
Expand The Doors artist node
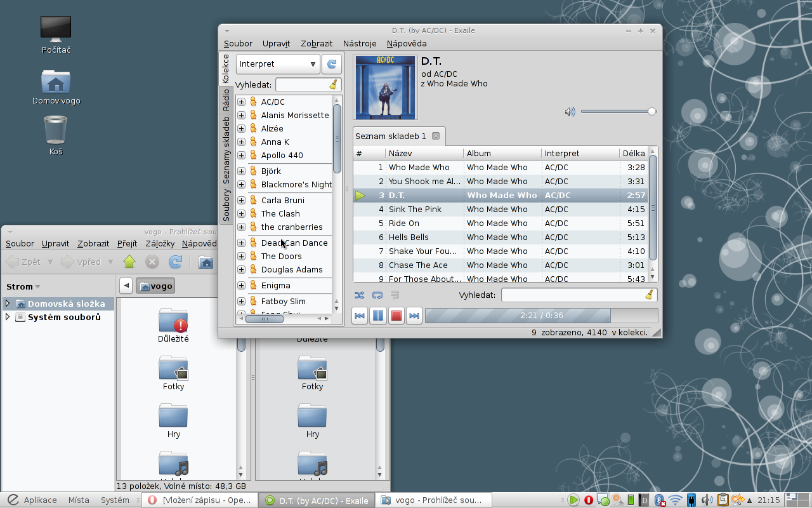click(x=242, y=257)
